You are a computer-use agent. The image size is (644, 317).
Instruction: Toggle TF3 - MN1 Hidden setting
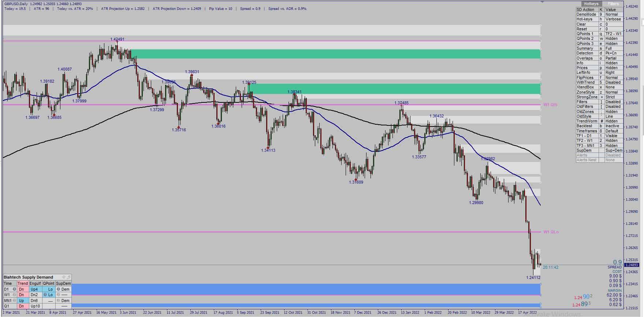pyautogui.click(x=613, y=146)
